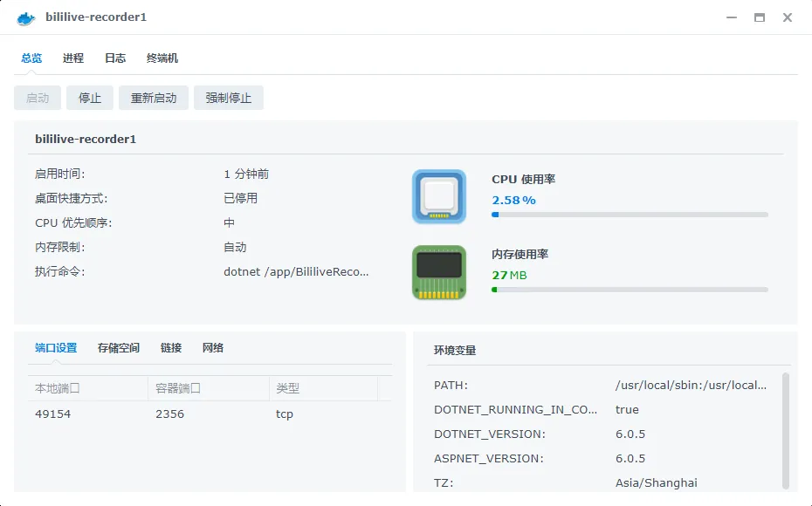Image resolution: width=812 pixels, height=506 pixels.
Task: Click the green memory RAM icon
Action: [439, 272]
